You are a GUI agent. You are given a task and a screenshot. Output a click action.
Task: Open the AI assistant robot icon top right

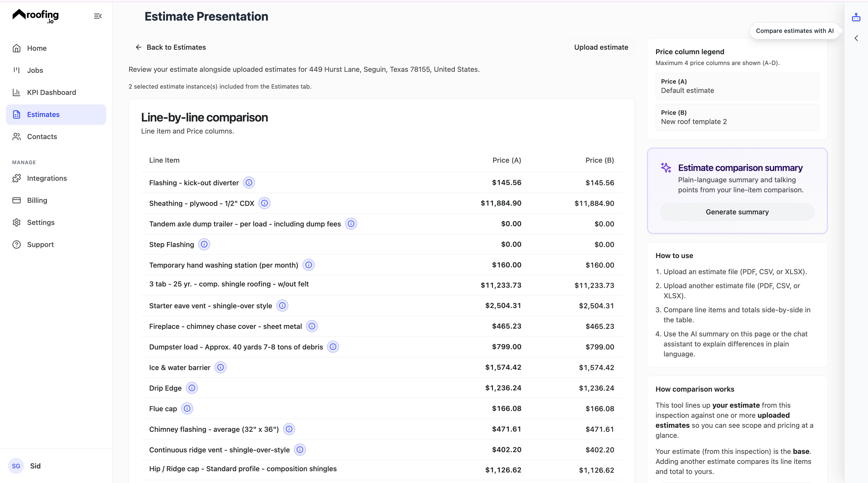coord(856,17)
